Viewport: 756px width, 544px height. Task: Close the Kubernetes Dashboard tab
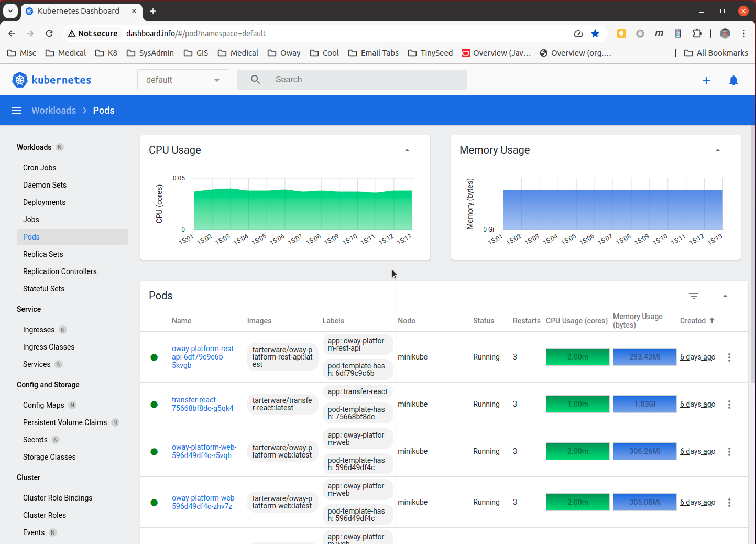(134, 11)
